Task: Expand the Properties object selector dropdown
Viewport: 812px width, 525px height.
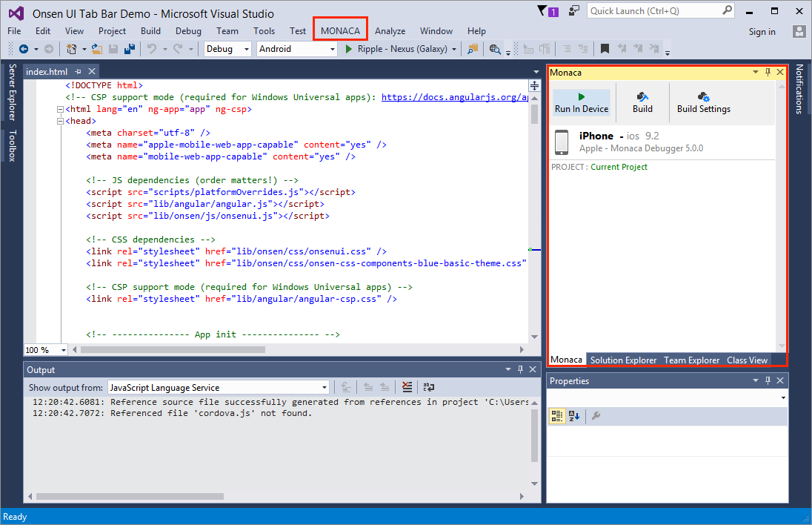Action: [x=783, y=397]
